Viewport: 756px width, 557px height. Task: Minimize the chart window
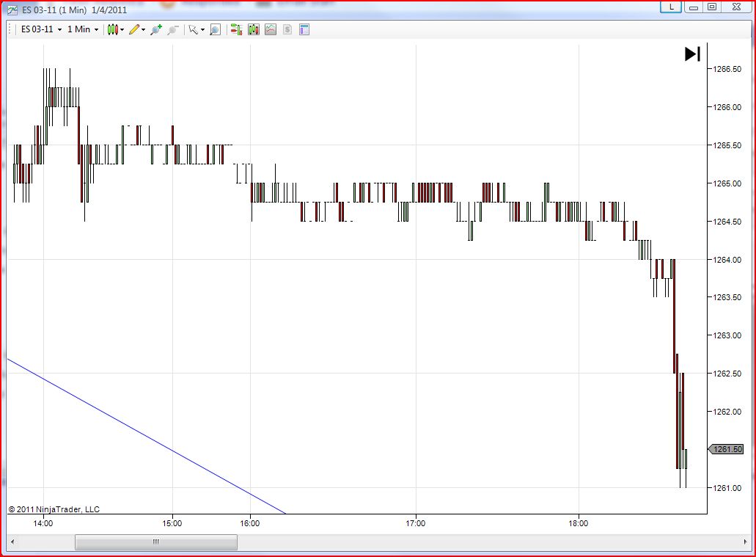pos(694,7)
